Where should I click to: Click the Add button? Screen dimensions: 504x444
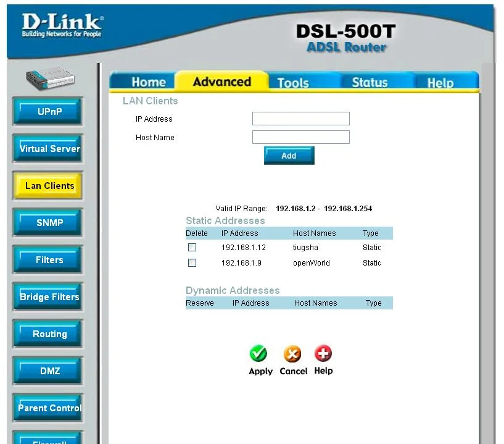pos(289,156)
